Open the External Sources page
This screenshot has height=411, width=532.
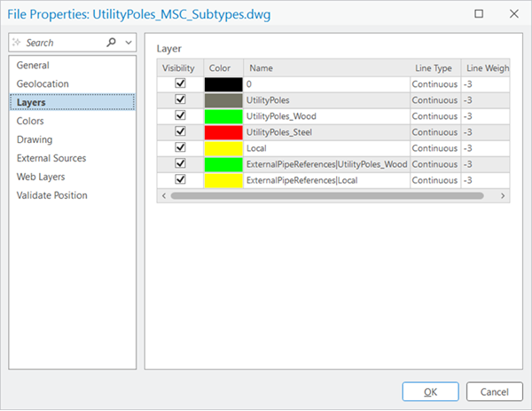point(51,159)
